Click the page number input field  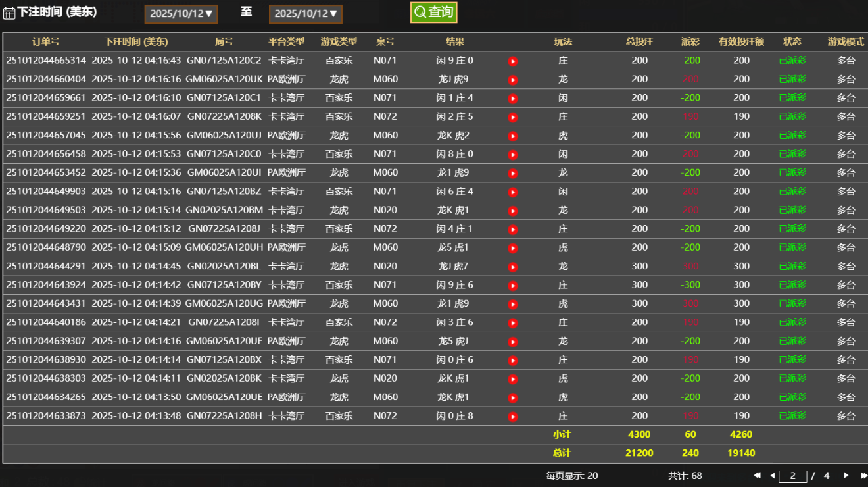pyautogui.click(x=792, y=476)
